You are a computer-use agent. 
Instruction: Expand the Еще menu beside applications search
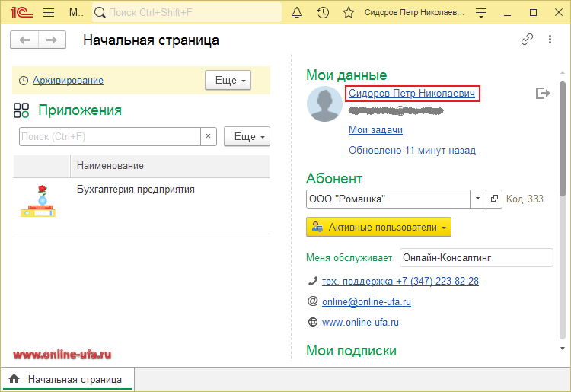click(x=247, y=136)
